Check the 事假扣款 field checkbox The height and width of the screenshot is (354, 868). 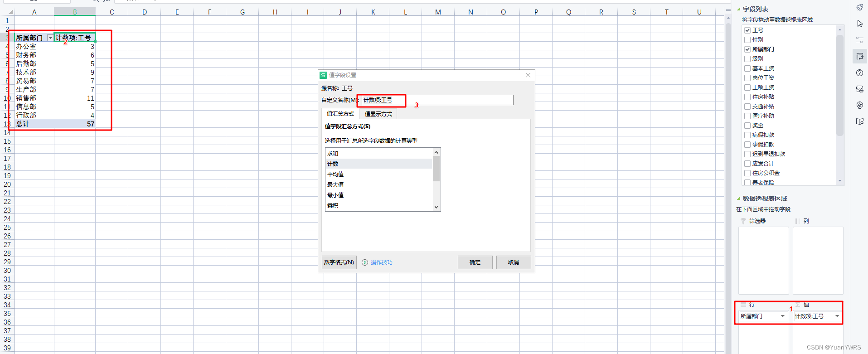(x=747, y=145)
